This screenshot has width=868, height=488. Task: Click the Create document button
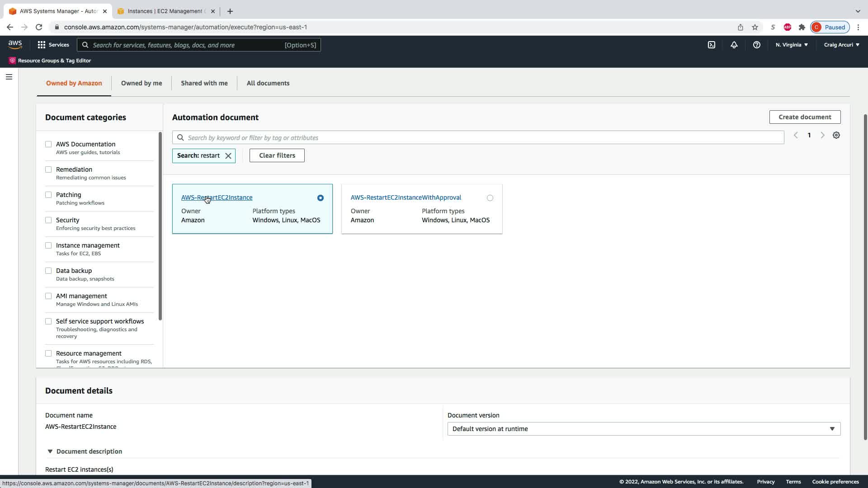[x=804, y=117]
